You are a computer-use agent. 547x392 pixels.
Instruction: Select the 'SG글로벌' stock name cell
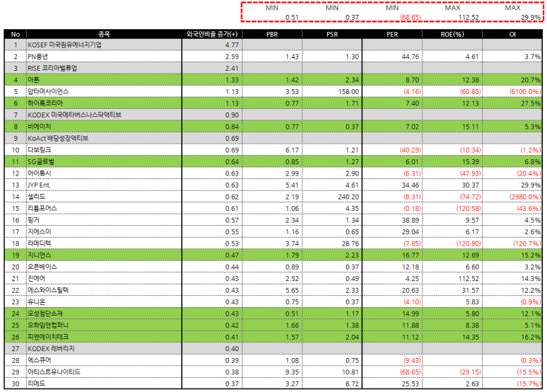[x=104, y=161]
